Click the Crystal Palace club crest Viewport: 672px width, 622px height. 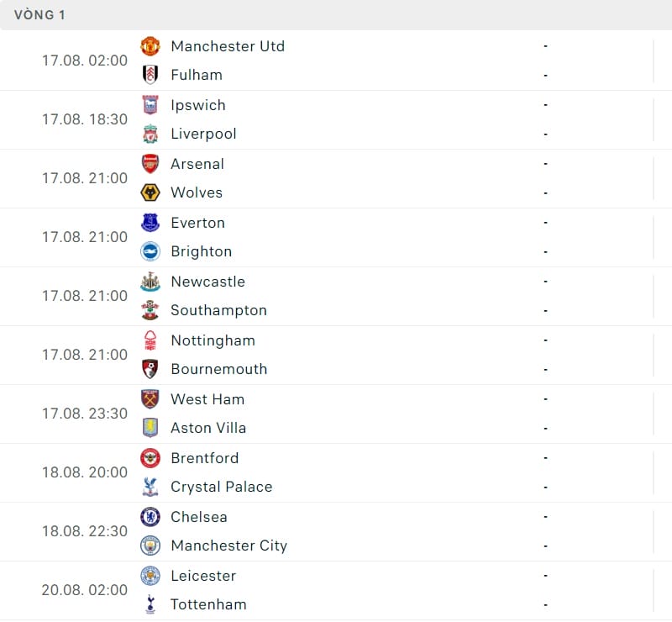pyautogui.click(x=150, y=487)
